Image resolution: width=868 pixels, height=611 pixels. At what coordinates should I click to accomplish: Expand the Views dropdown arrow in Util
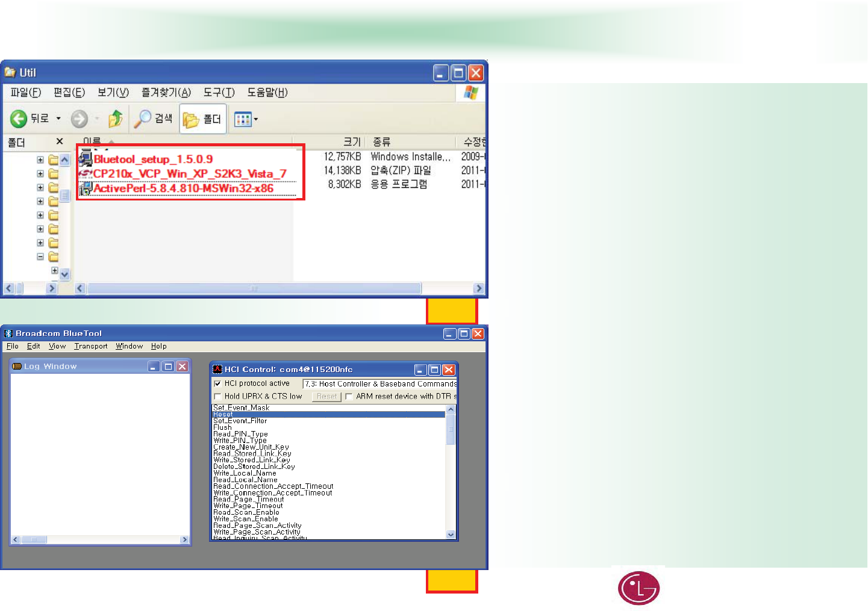tap(256, 119)
